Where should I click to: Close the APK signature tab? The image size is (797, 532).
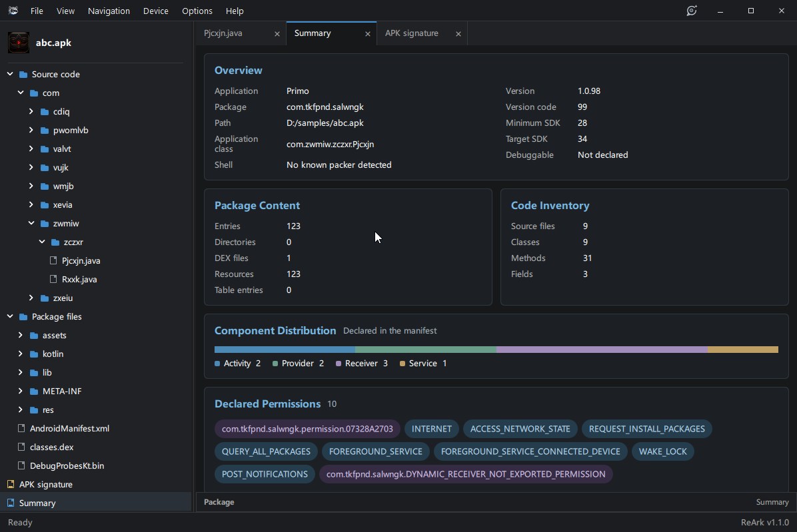pyautogui.click(x=458, y=34)
